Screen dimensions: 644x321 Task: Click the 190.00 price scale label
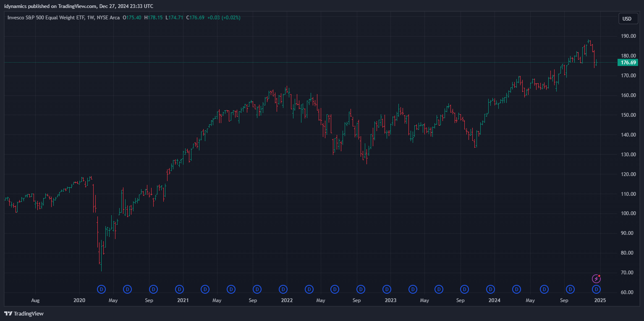628,36
